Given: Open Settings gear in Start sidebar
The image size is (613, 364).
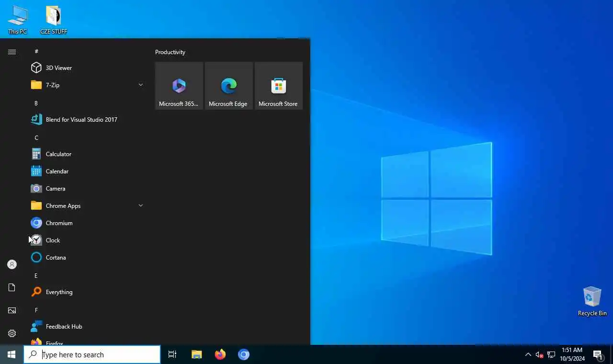Looking at the screenshot, I should click(12, 333).
